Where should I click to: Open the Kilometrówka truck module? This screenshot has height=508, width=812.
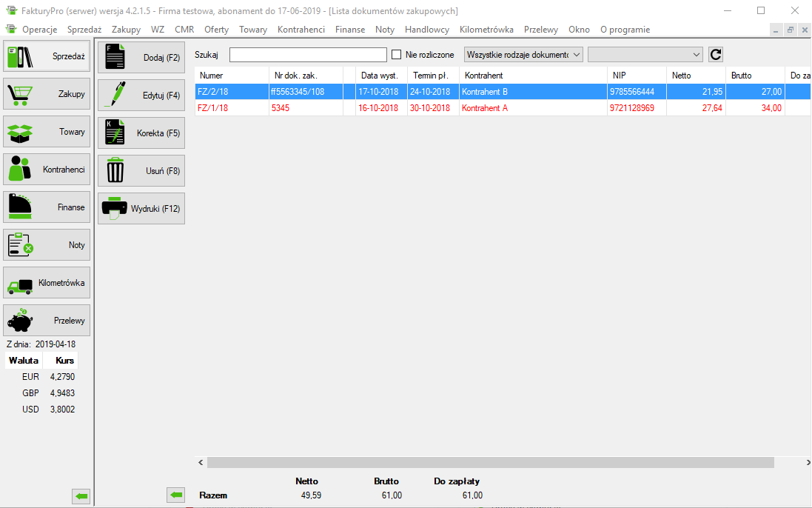click(x=47, y=283)
